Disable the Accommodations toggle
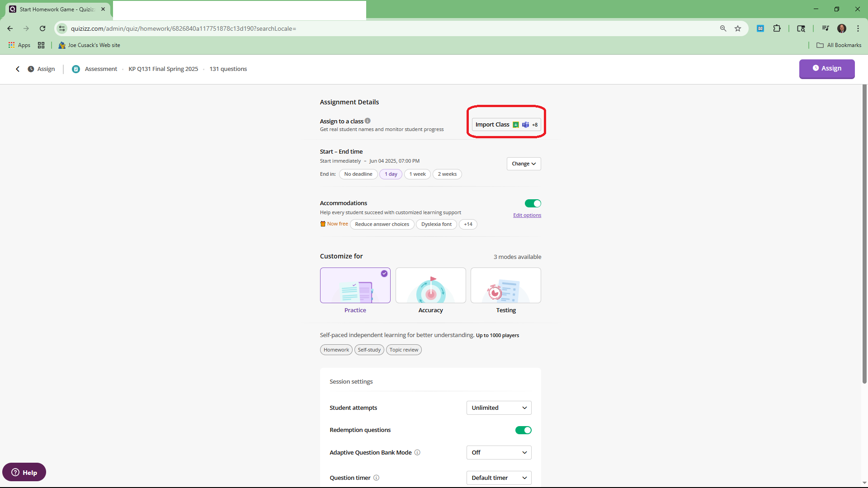 coord(533,203)
